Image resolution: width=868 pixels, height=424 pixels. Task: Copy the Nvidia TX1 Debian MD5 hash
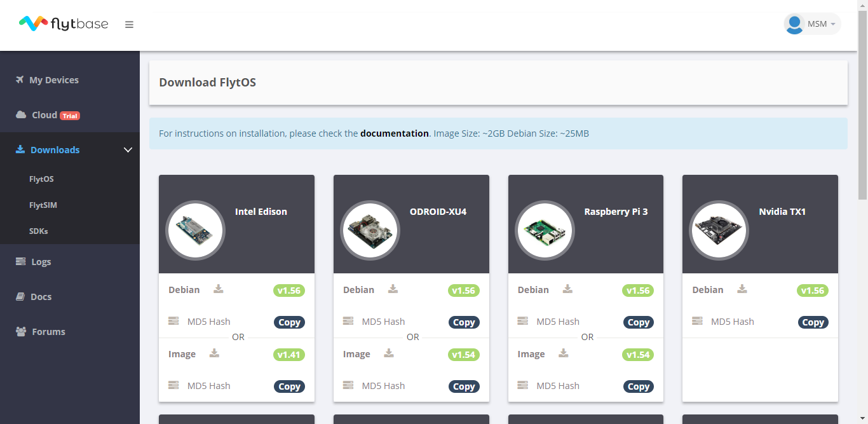(813, 322)
